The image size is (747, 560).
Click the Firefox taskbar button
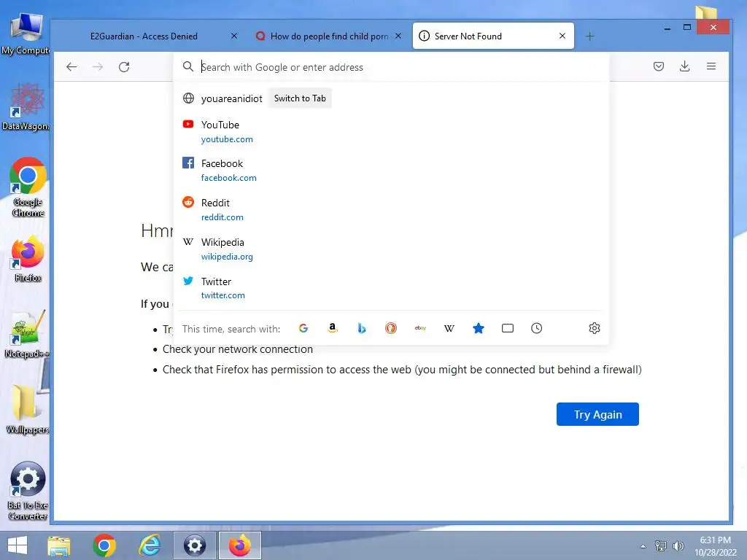[239, 545]
